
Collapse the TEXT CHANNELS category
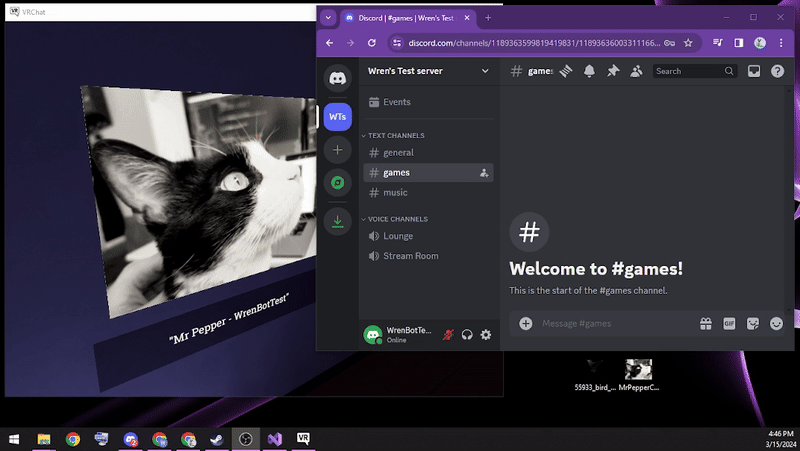click(x=394, y=136)
